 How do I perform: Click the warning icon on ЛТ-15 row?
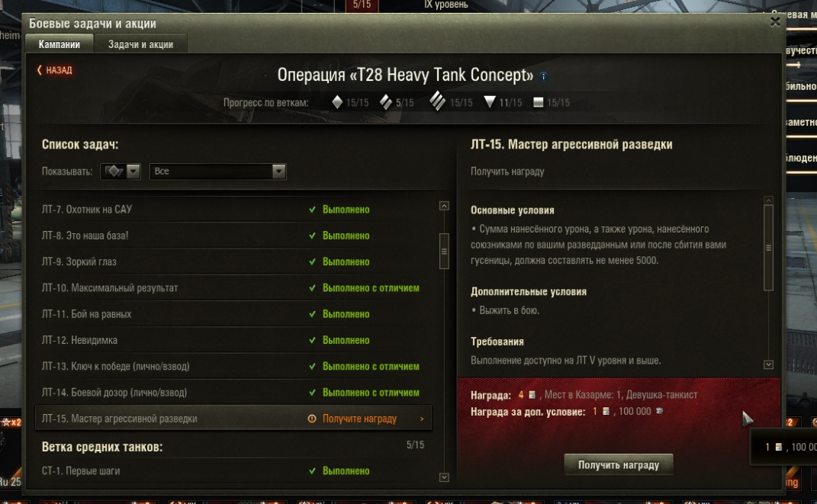(311, 419)
